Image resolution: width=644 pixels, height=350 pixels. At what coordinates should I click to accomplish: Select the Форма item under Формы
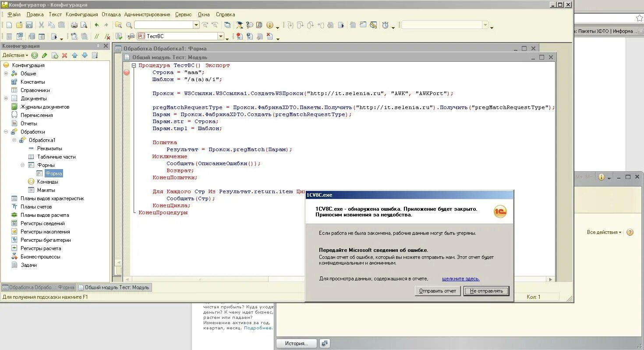(54, 173)
